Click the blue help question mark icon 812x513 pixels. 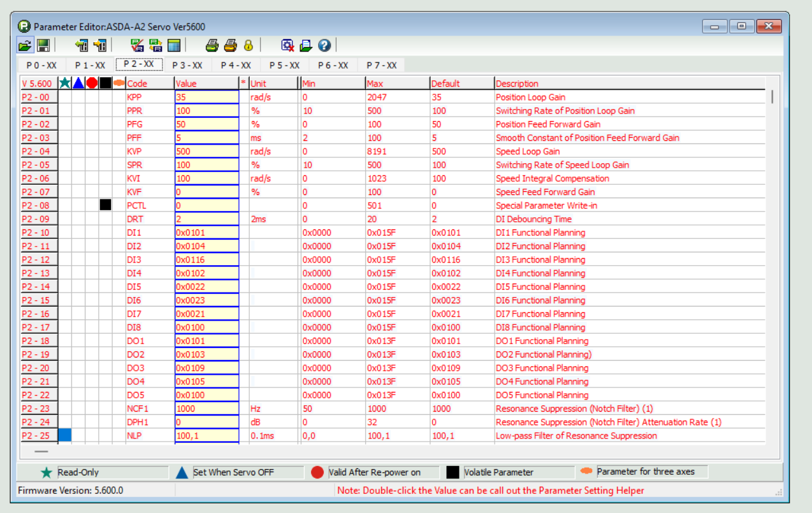click(324, 45)
